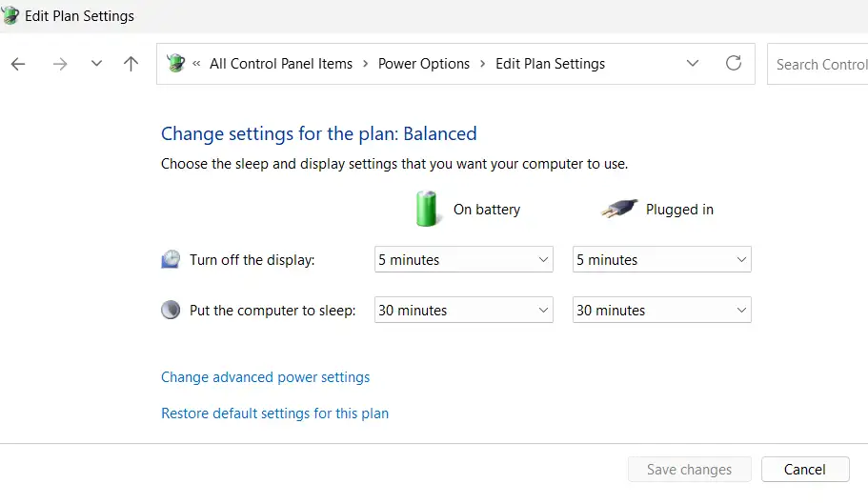Click the power plug icon
The height and width of the screenshot is (504, 868).
[x=618, y=209]
